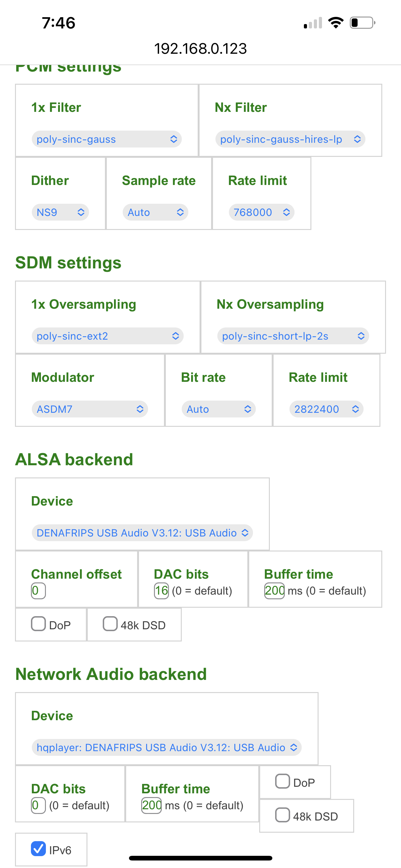Open the Nx Filter poly-sinc-gauss-hires-lp dropdown
The height and width of the screenshot is (868, 401).
tap(290, 139)
